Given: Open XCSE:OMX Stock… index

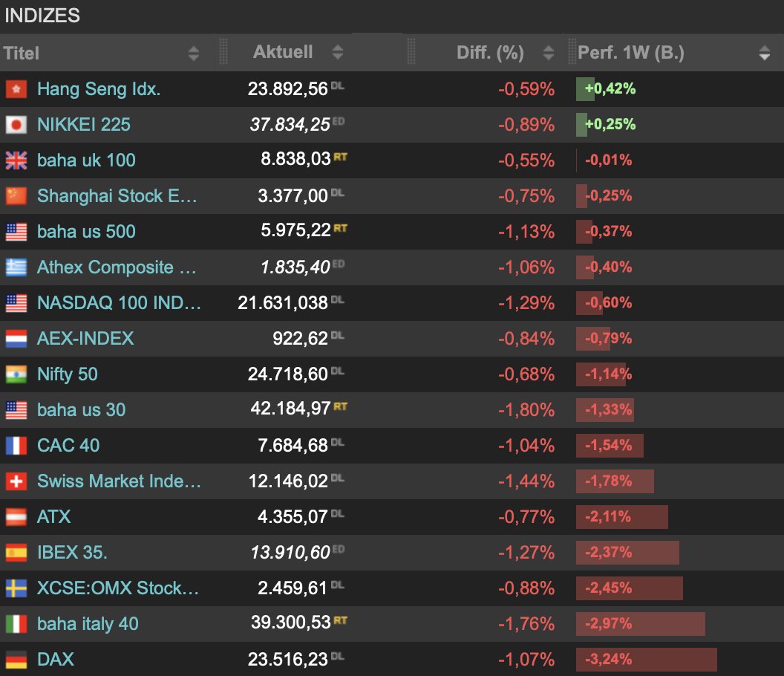Looking at the screenshot, I should pyautogui.click(x=118, y=588).
